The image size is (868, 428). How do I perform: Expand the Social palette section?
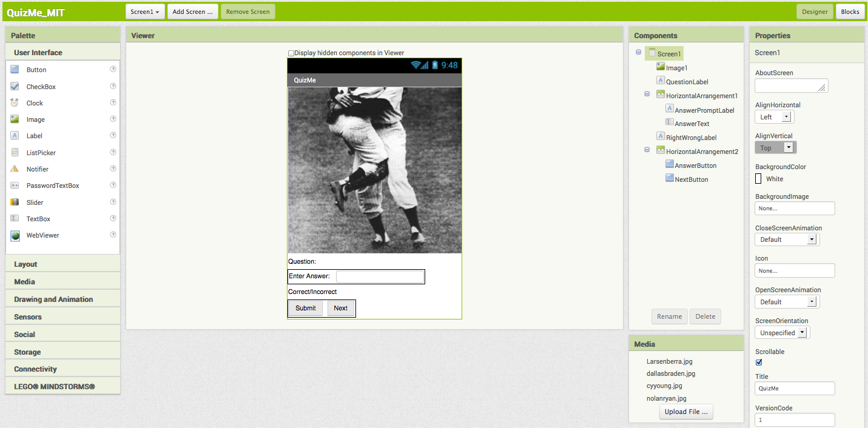point(63,335)
